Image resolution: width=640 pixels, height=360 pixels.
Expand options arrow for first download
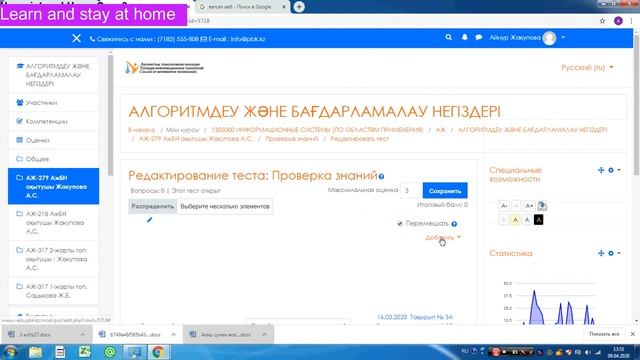tap(83, 334)
